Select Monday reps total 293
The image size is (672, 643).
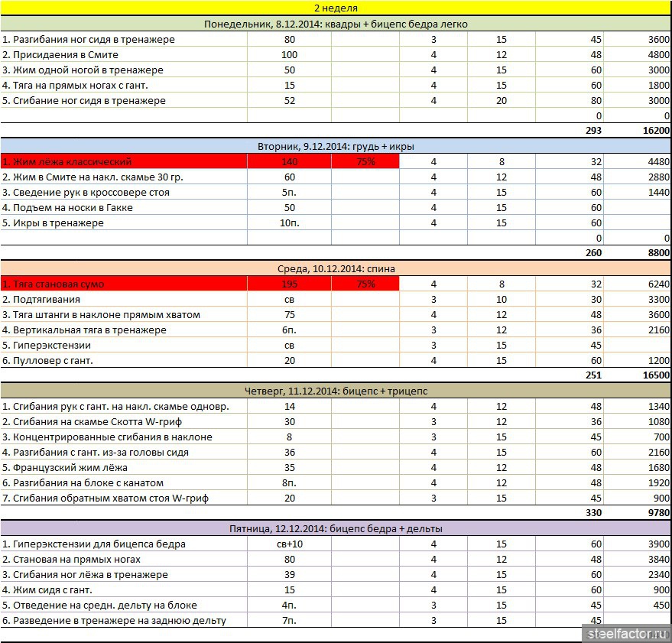click(x=593, y=131)
